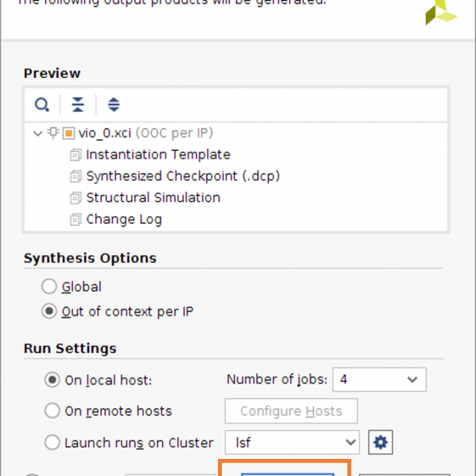Click the Synthesized Checkpoint file icon
476x476 pixels.
(x=76, y=177)
